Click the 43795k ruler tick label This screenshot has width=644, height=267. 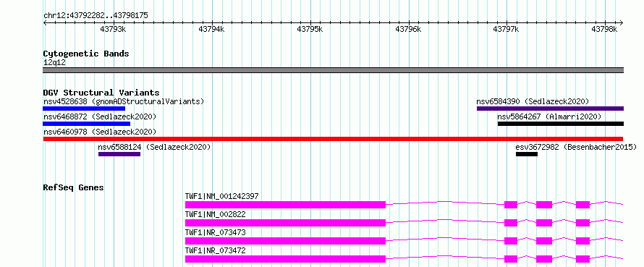310,29
